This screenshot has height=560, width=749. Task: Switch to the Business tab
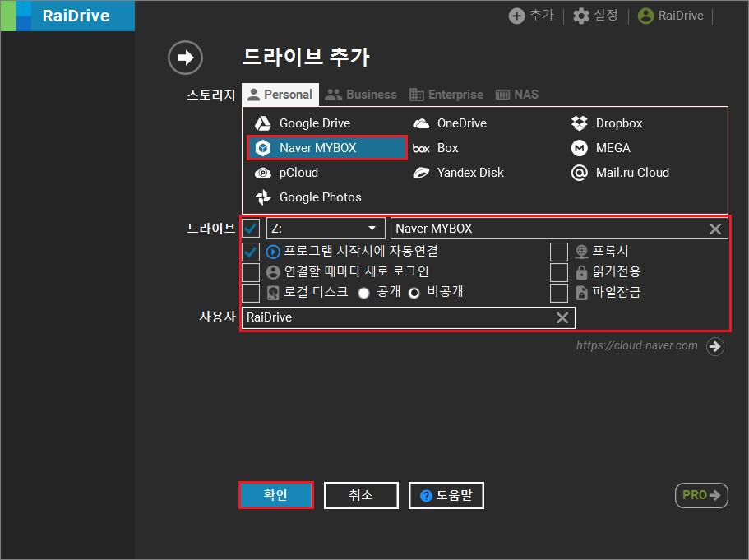pyautogui.click(x=361, y=95)
